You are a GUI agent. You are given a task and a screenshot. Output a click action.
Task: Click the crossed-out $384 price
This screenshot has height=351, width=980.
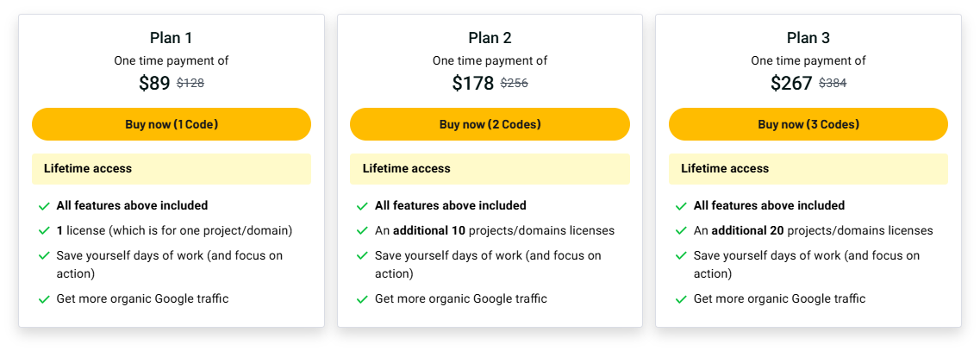(833, 84)
